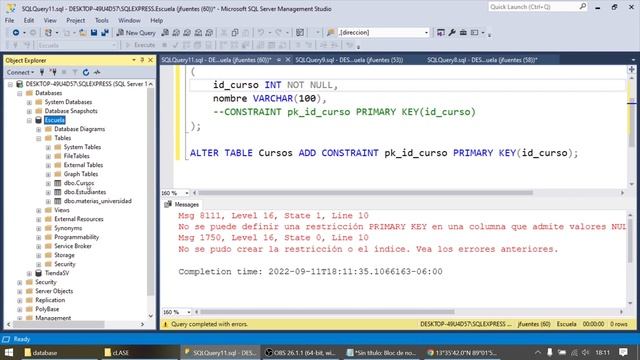The width and height of the screenshot is (640, 360).
Task: Open the Edit menu
Action: [29, 20]
